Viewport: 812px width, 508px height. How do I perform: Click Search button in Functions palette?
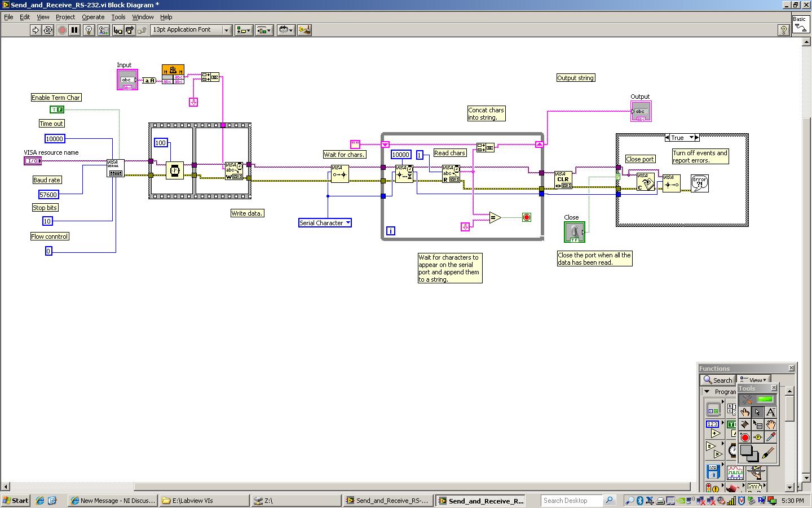[x=718, y=380]
